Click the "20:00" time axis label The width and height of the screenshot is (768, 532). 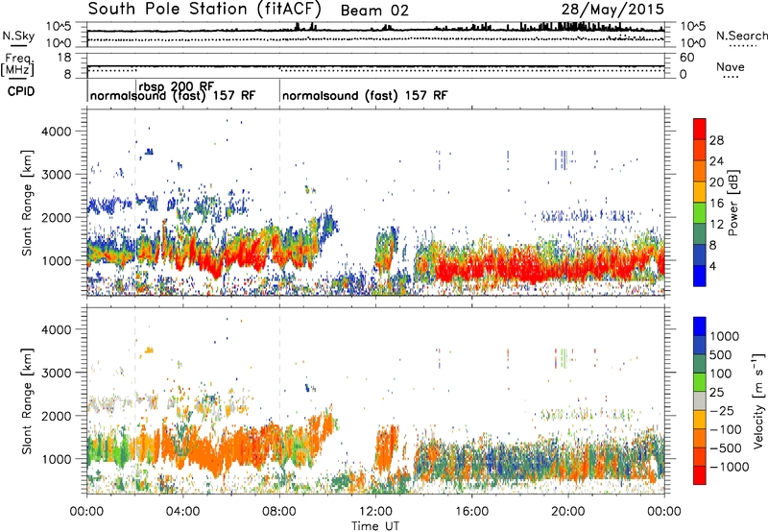(568, 512)
